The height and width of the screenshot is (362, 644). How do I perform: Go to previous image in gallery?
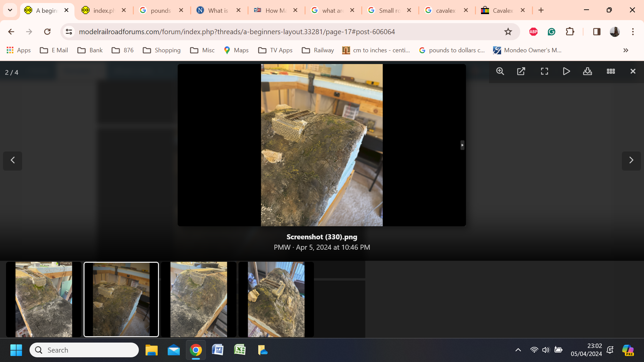[13, 161]
